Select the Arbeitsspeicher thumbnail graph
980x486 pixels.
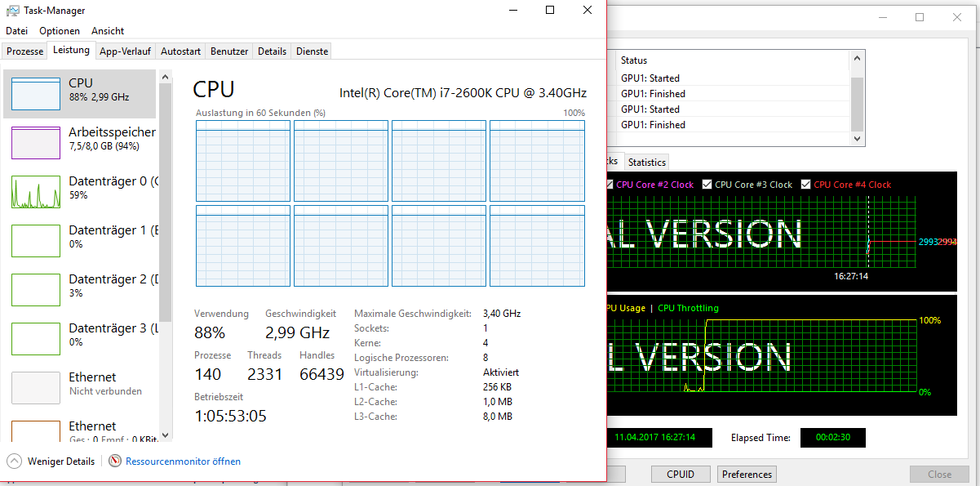36,143
